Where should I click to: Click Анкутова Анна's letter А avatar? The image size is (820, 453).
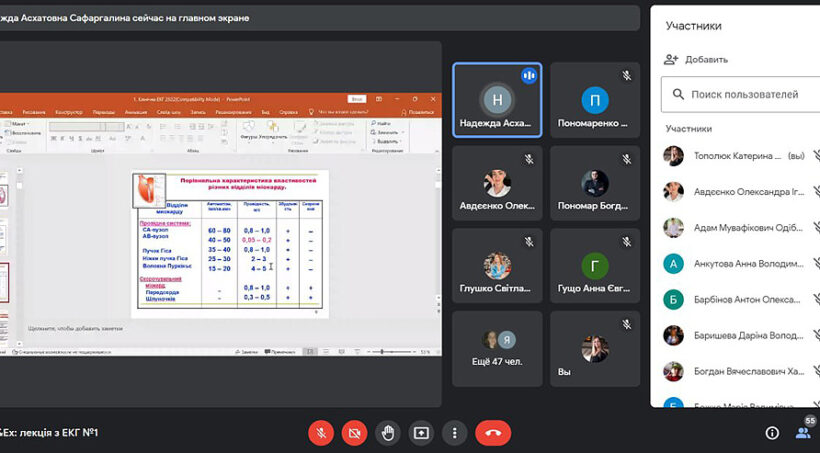pos(674,264)
